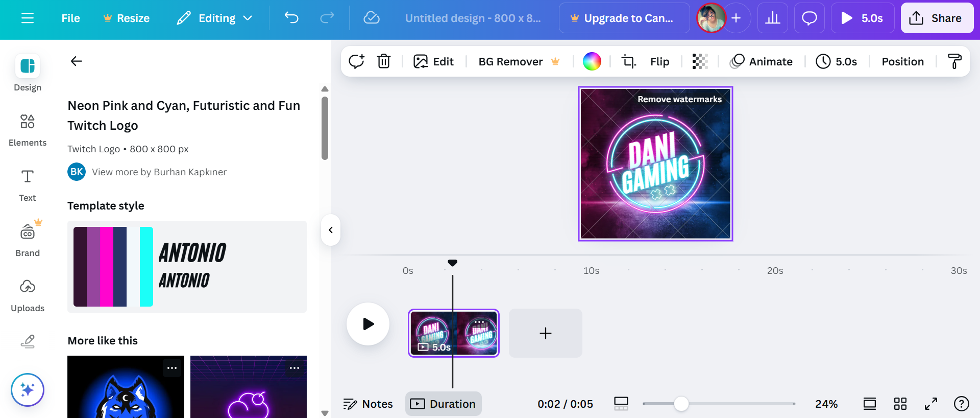Switch to scroll view icon

coord(870,404)
